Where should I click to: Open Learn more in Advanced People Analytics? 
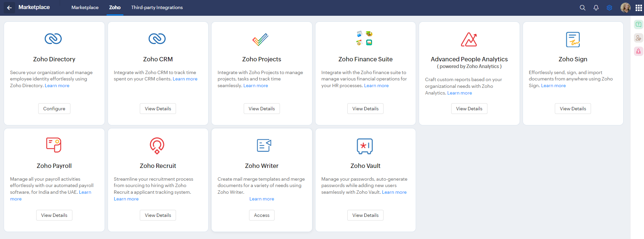pyautogui.click(x=460, y=93)
